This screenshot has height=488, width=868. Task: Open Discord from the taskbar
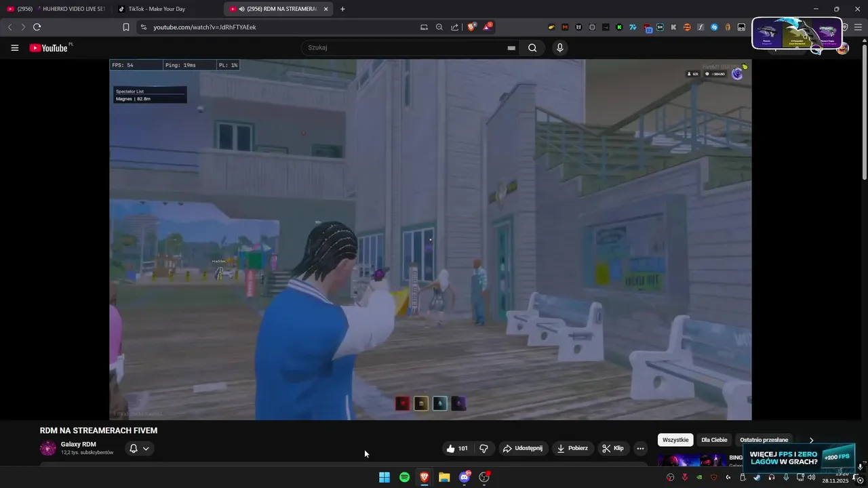[x=465, y=477]
